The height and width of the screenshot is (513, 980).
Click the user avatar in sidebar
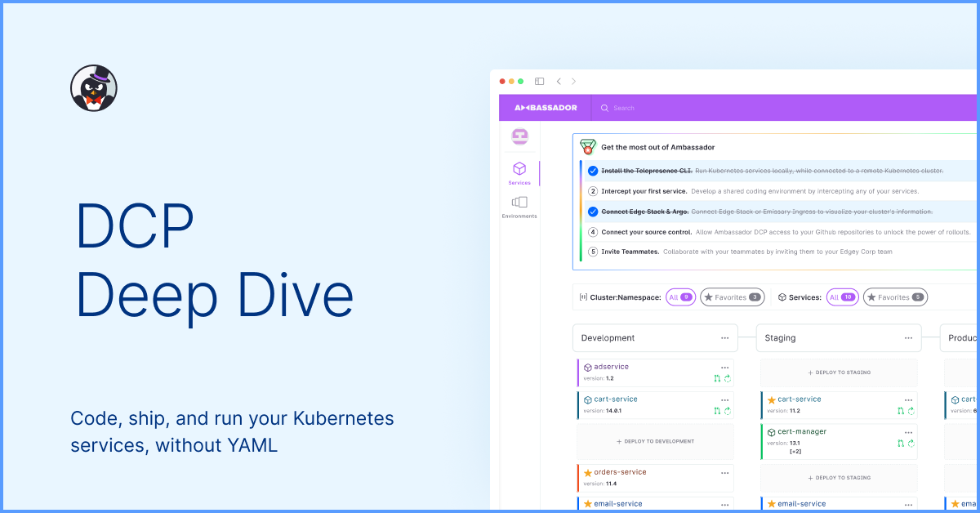point(519,136)
